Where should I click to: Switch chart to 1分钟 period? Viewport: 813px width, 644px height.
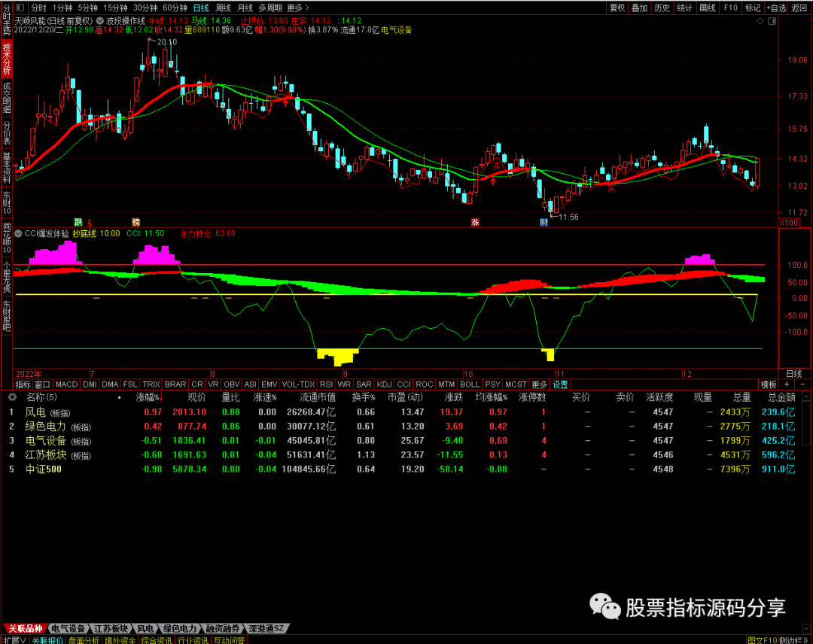coord(62,8)
